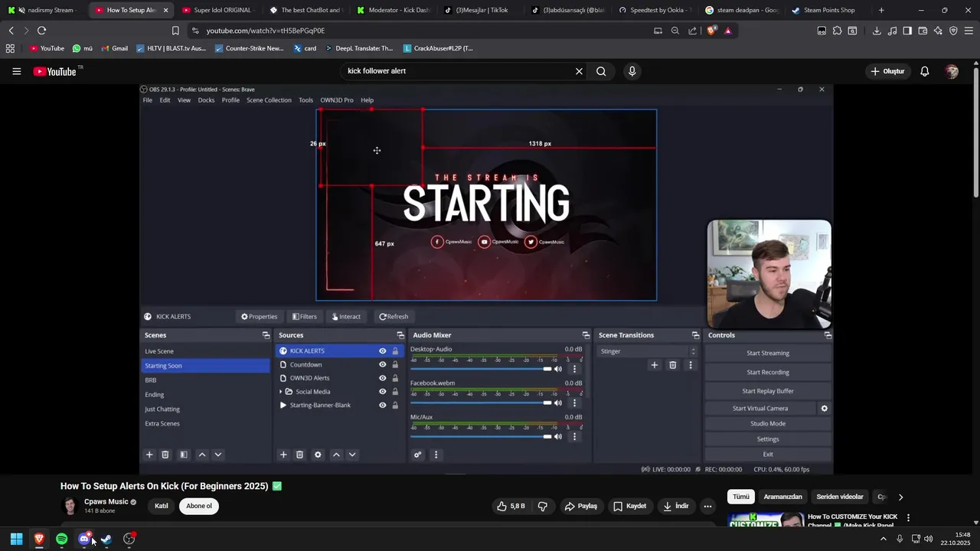980x551 pixels.
Task: Open the Cpaws Music channel link
Action: (x=106, y=502)
